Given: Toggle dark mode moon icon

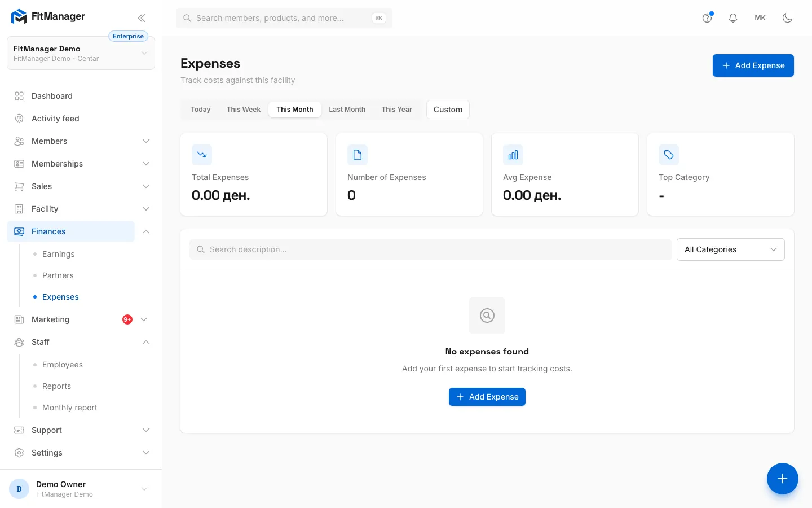Looking at the screenshot, I should click(787, 18).
